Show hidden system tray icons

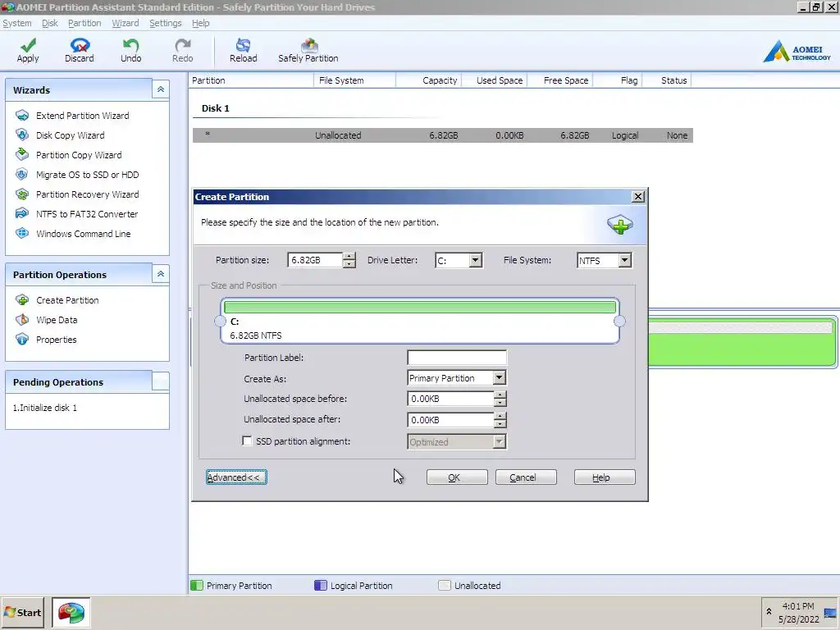769,612
